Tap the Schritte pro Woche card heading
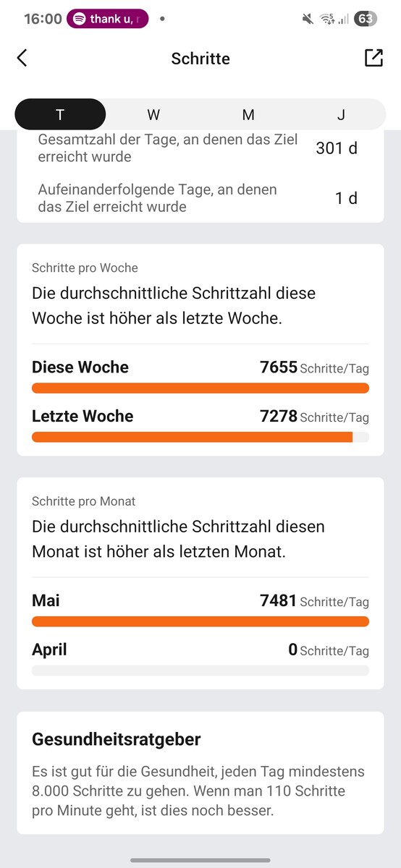Screen dimensions: 401x868 [85, 268]
